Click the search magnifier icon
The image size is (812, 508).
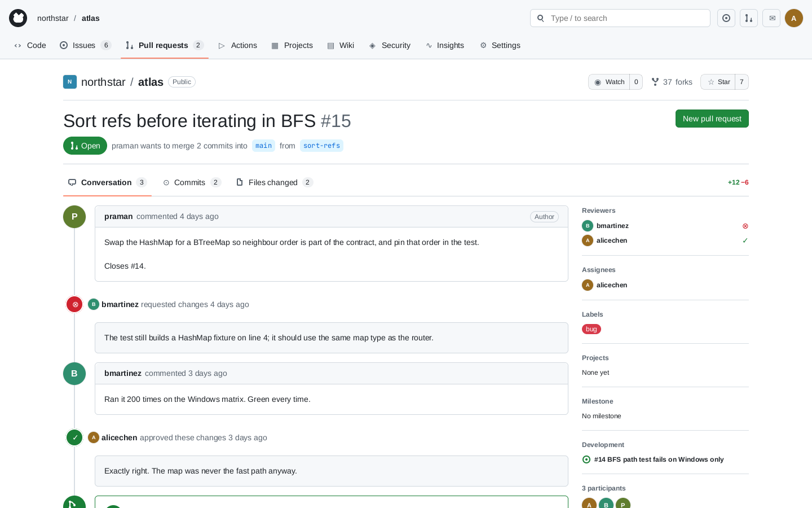(x=541, y=18)
